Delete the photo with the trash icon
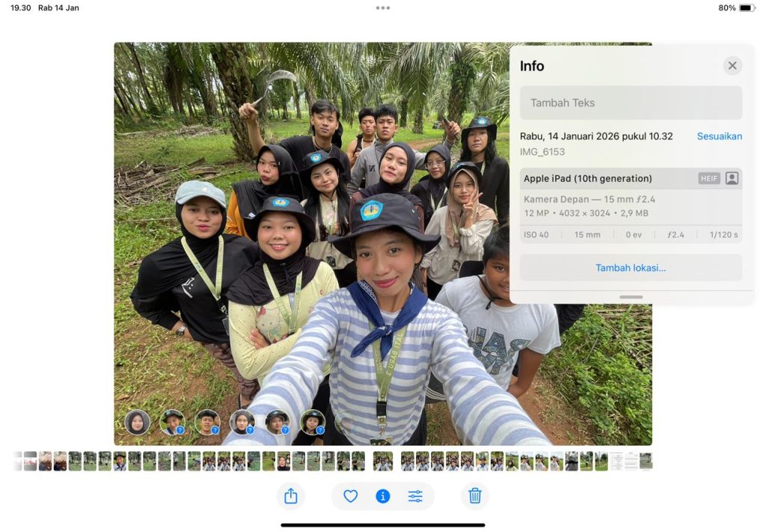 (475, 496)
